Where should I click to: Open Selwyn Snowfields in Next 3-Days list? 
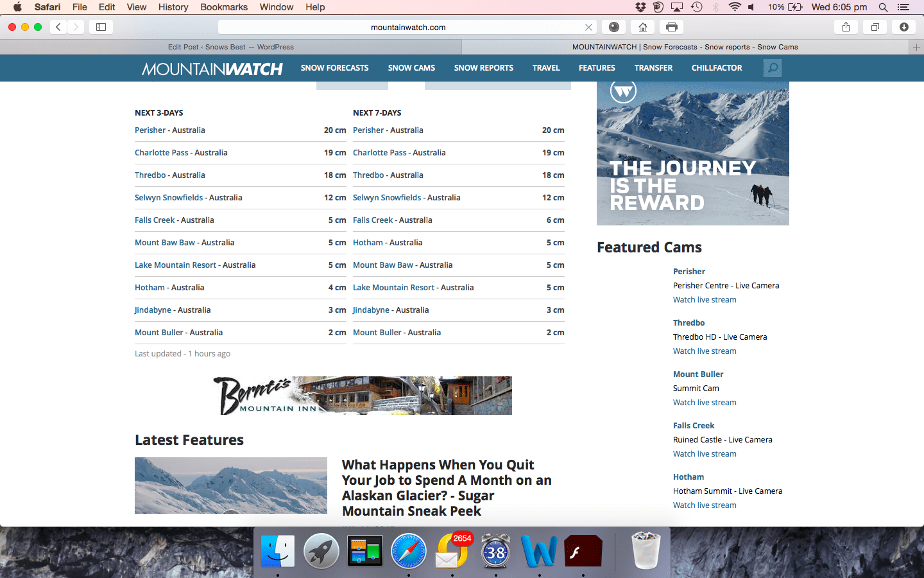point(169,198)
